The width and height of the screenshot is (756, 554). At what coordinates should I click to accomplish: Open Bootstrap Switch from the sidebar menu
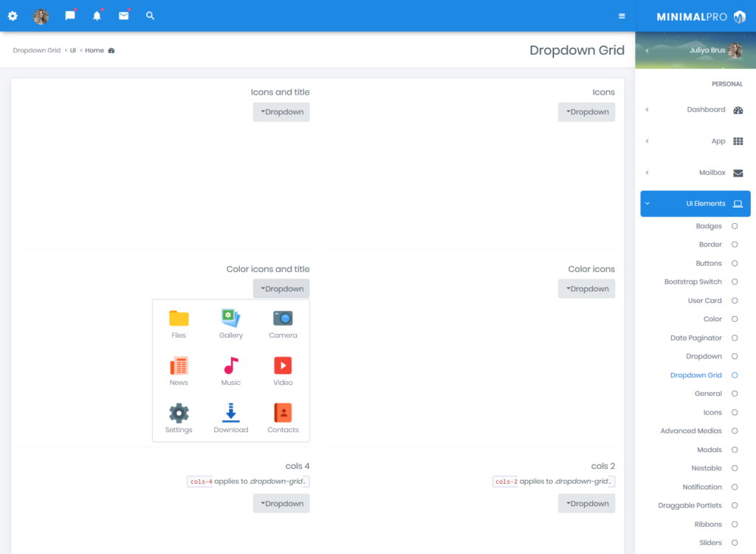click(x=694, y=281)
